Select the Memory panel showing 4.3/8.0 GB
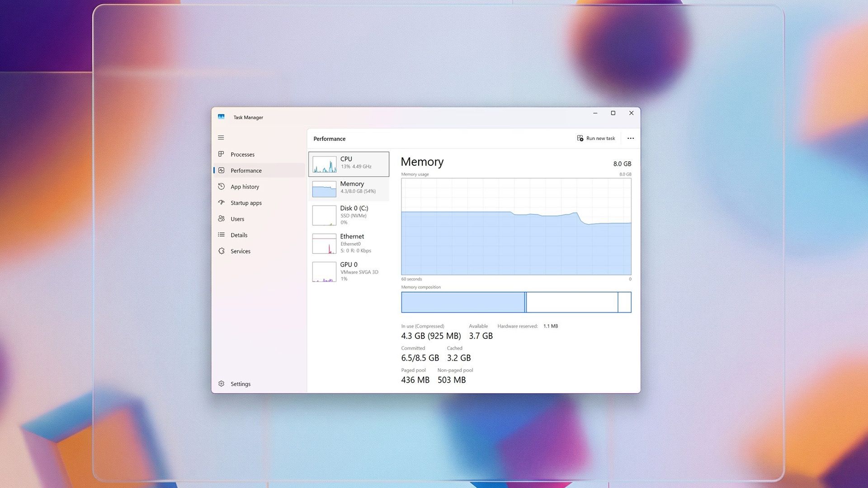 point(349,188)
